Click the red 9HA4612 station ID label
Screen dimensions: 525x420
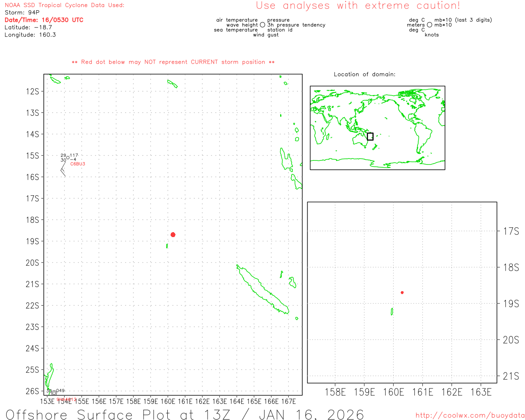click(x=66, y=399)
